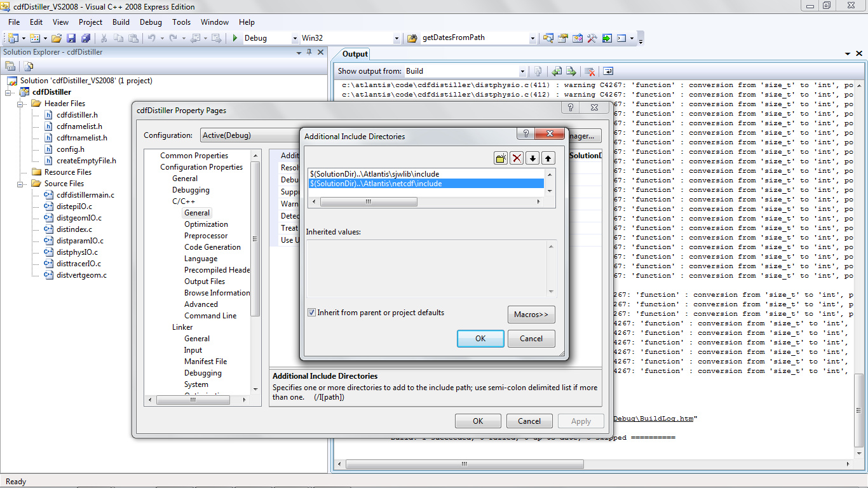
Task: Open the Build menu
Action: point(121,22)
